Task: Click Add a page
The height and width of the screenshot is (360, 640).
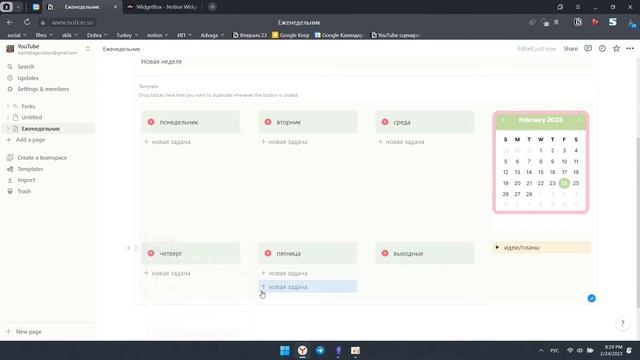Action: [26, 140]
